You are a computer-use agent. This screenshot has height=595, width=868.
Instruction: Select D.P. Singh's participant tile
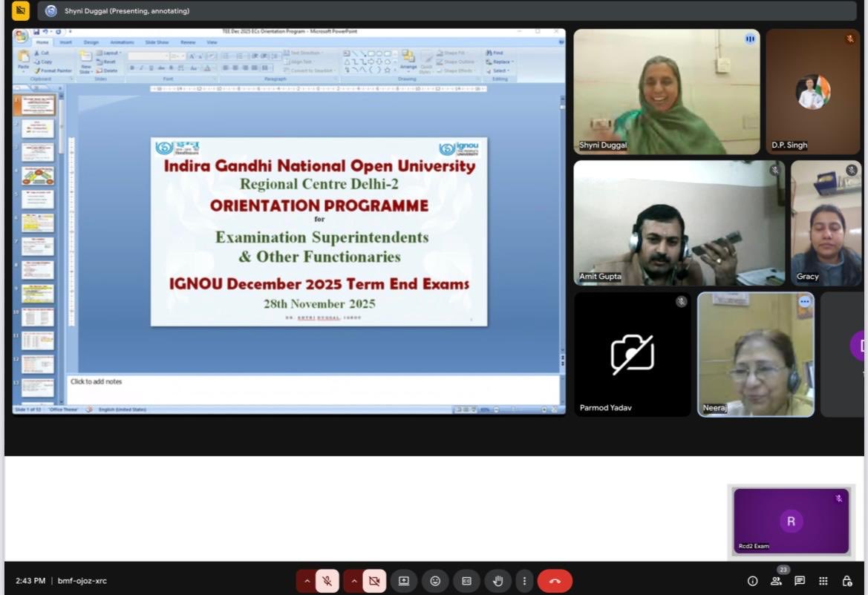coord(812,92)
